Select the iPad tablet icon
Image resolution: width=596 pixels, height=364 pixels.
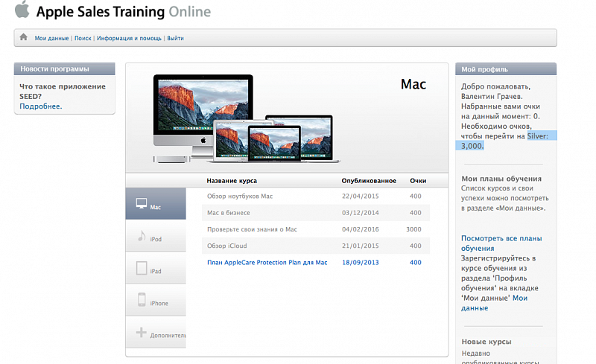(142, 268)
